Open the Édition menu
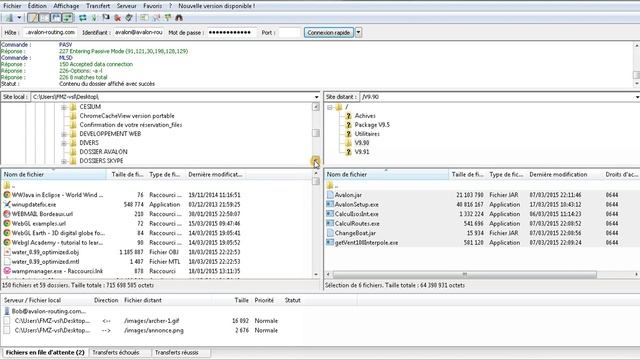The height and width of the screenshot is (360, 640). pos(37,6)
